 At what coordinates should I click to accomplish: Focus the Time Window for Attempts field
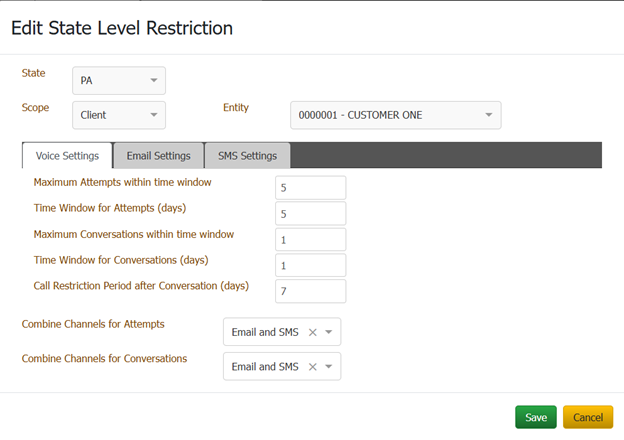[x=310, y=213]
